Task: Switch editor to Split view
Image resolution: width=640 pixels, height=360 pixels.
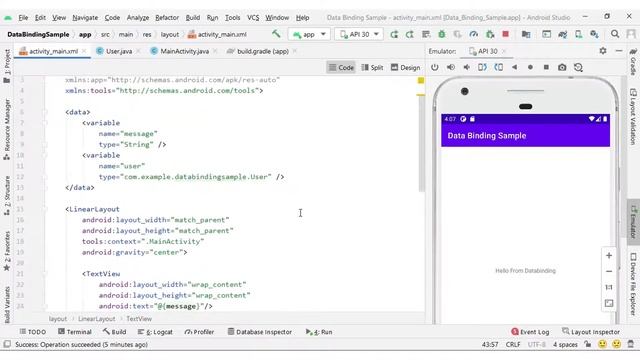Action: coord(372,67)
